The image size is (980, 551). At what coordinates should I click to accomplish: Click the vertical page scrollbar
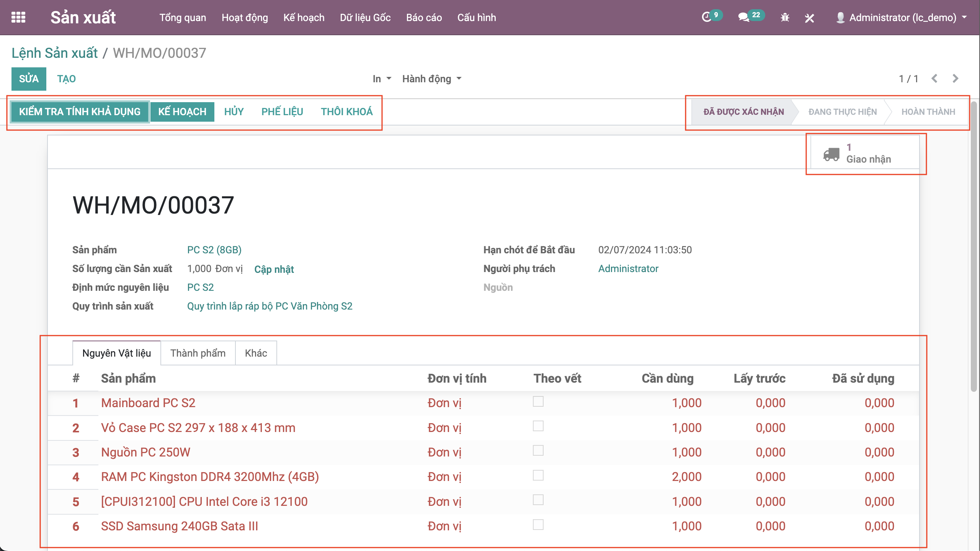click(x=974, y=245)
